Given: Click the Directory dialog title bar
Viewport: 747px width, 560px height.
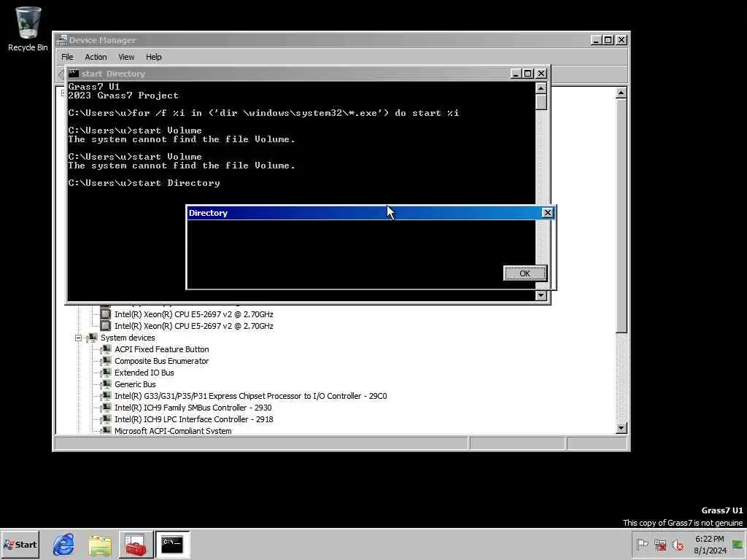Looking at the screenshot, I should click(365, 213).
